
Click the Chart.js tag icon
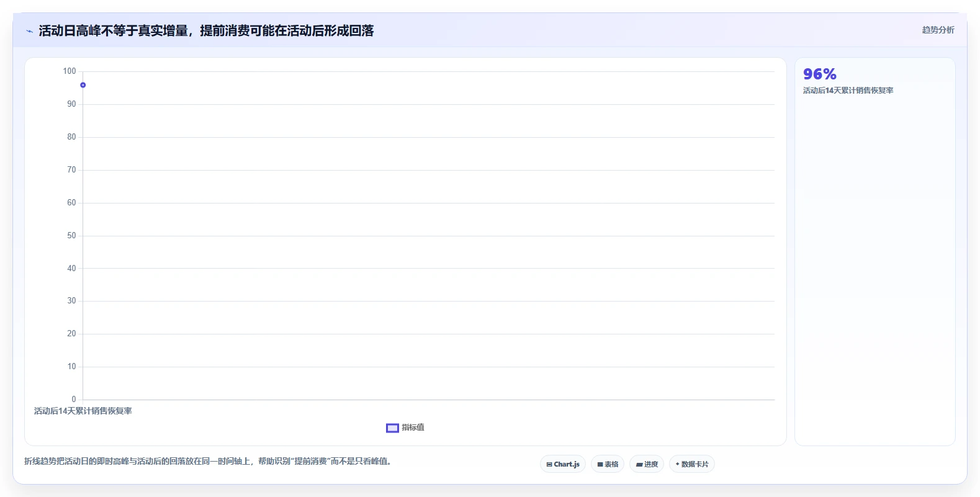coord(549,464)
